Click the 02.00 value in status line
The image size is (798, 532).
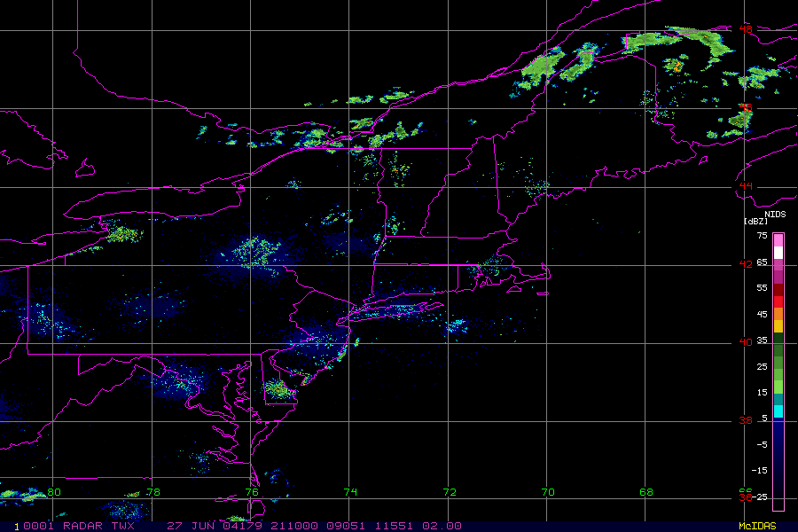442,526
